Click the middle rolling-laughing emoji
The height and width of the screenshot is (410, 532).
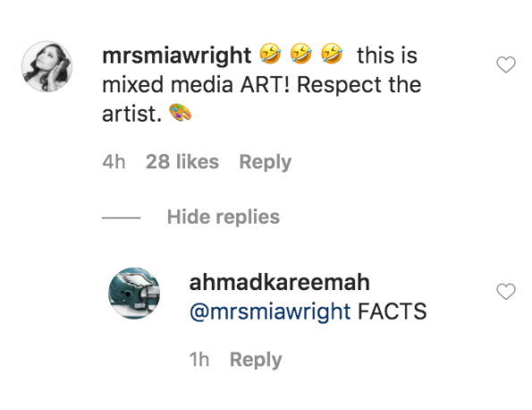click(x=301, y=54)
